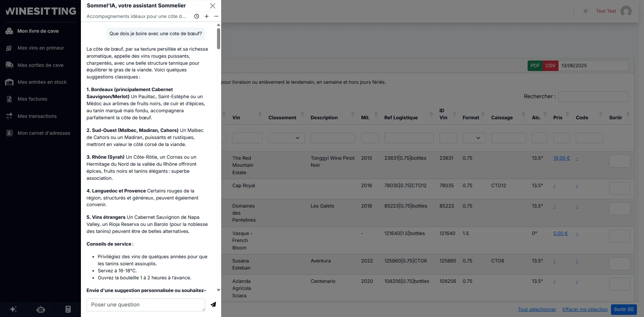
Task: Focus the Rechercher search field
Action: click(593, 96)
